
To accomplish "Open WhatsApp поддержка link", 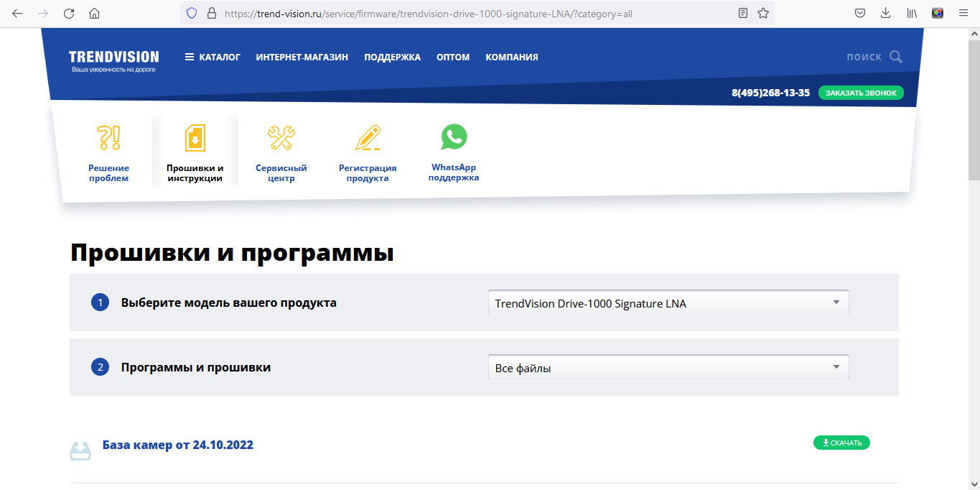I will pyautogui.click(x=454, y=172).
